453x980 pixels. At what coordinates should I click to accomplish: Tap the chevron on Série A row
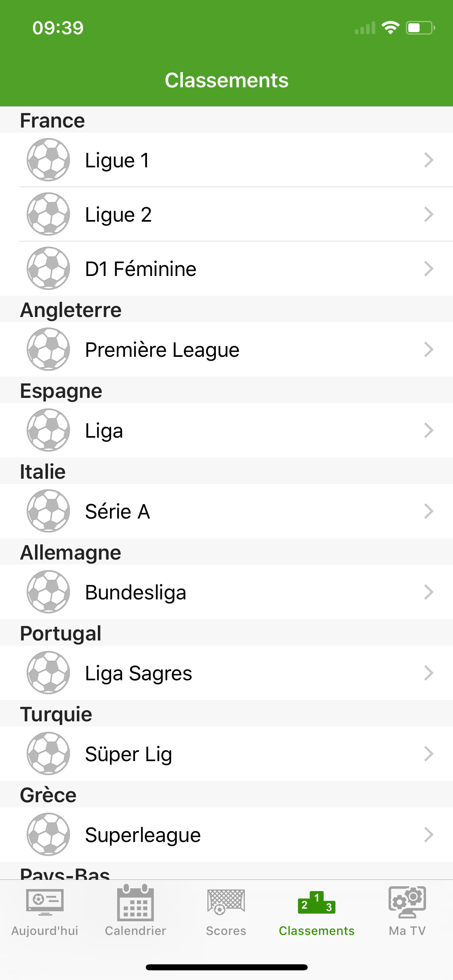[428, 511]
